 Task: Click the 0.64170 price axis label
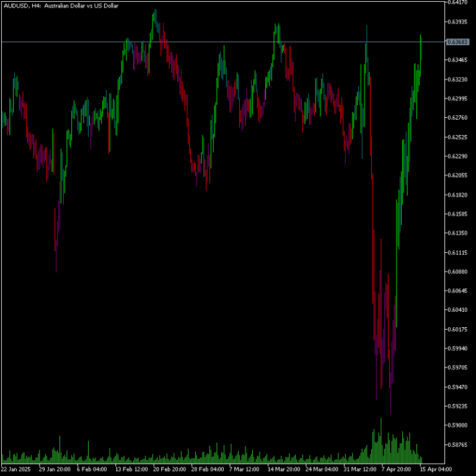tap(457, 2)
